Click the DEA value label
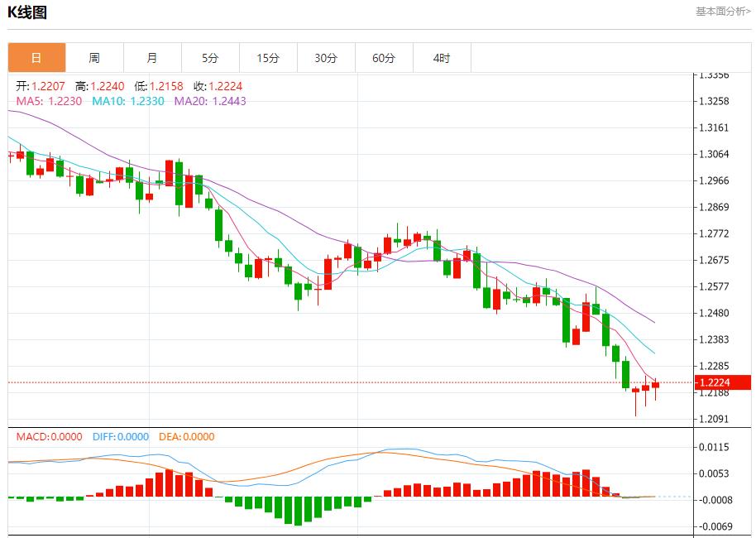The image size is (756, 538). pos(186,437)
